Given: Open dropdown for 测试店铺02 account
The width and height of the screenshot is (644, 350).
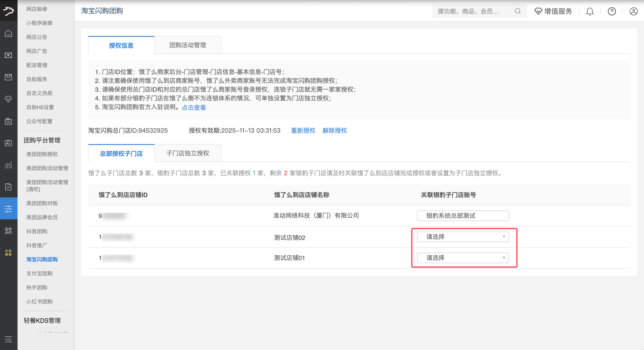Looking at the screenshot, I should point(463,237).
